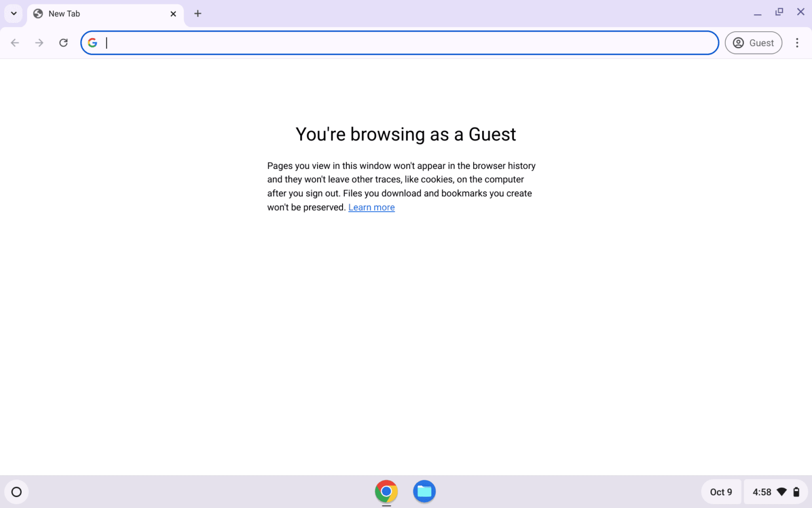
Task: Click the battery status icon
Action: tap(796, 492)
